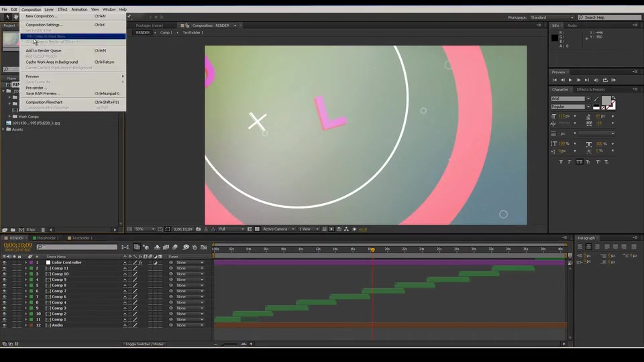
Task: Toggle visibility of Comp 11 layer
Action: tap(5, 268)
